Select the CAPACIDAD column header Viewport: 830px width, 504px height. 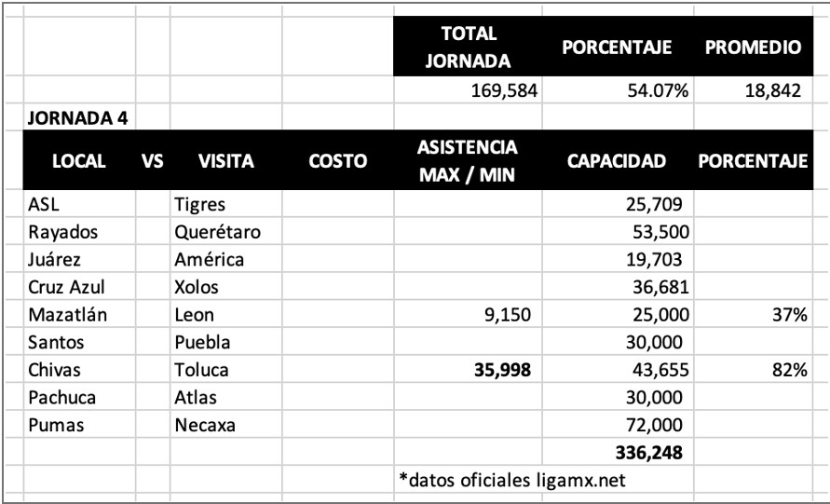click(618, 160)
